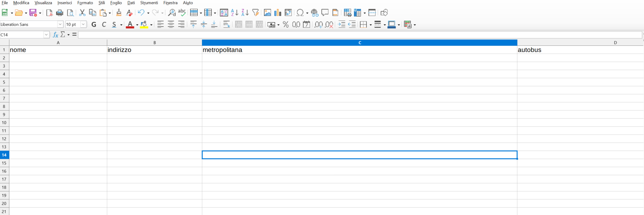Click the AutoFilter funnel icon
This screenshot has width=644, height=215.
255,13
